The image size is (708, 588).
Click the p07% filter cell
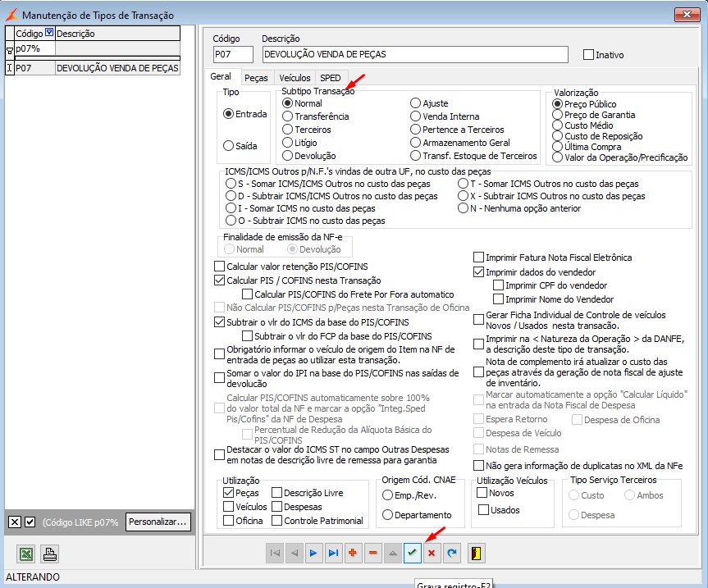[x=34, y=48]
